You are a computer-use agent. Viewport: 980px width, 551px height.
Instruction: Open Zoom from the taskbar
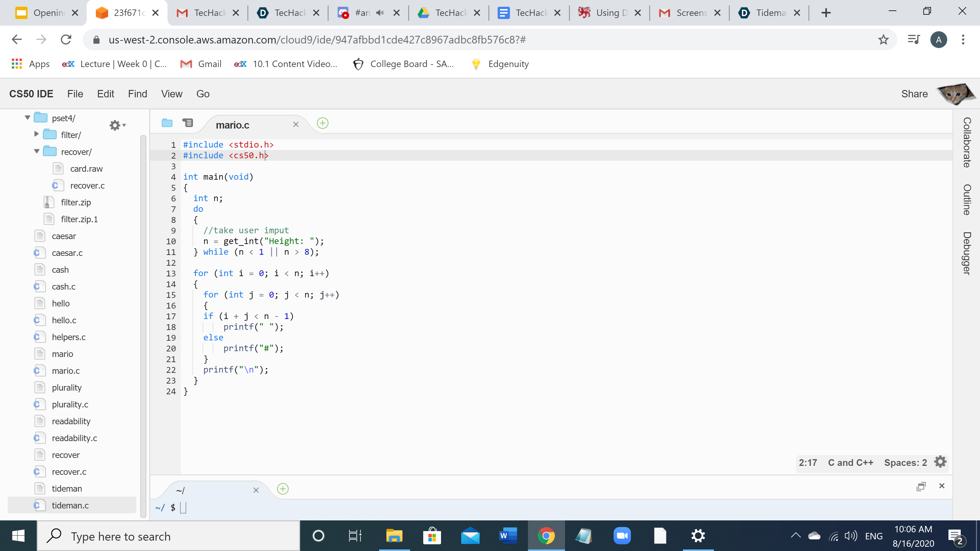pyautogui.click(x=622, y=536)
